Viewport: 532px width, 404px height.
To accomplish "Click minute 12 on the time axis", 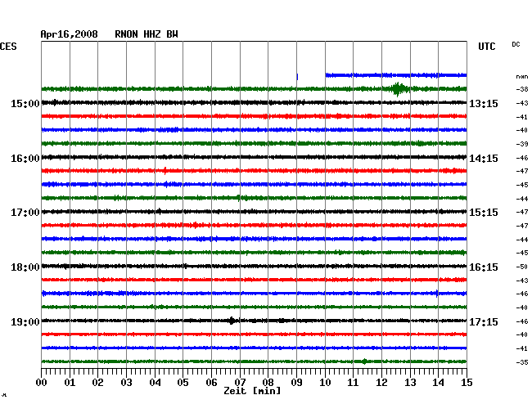I will 381,382.
